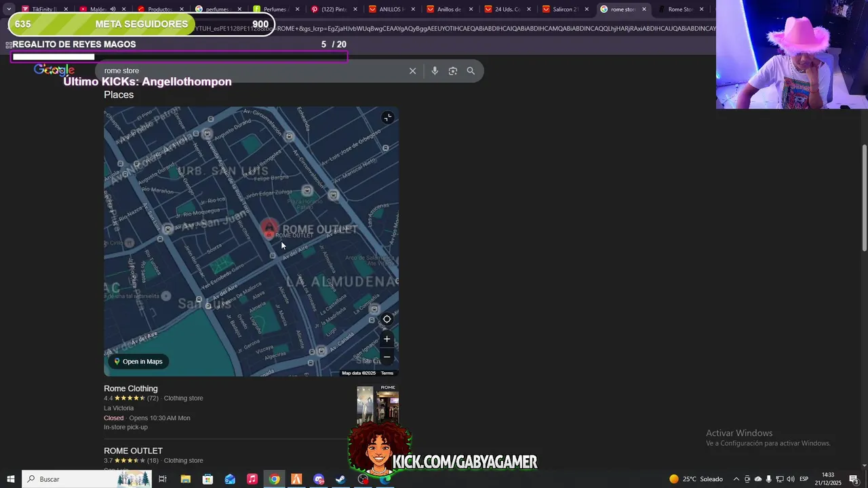Screen dimensions: 868x488
Task: Zoom in on the Places map
Action: pos(387,339)
